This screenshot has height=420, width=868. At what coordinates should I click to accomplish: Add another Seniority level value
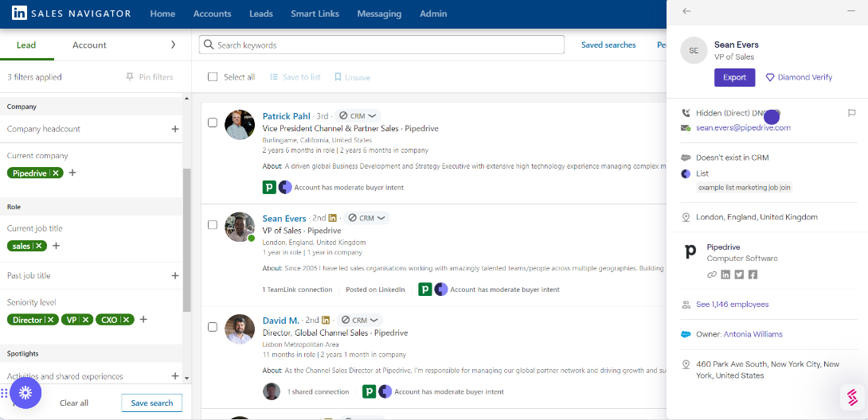(143, 320)
